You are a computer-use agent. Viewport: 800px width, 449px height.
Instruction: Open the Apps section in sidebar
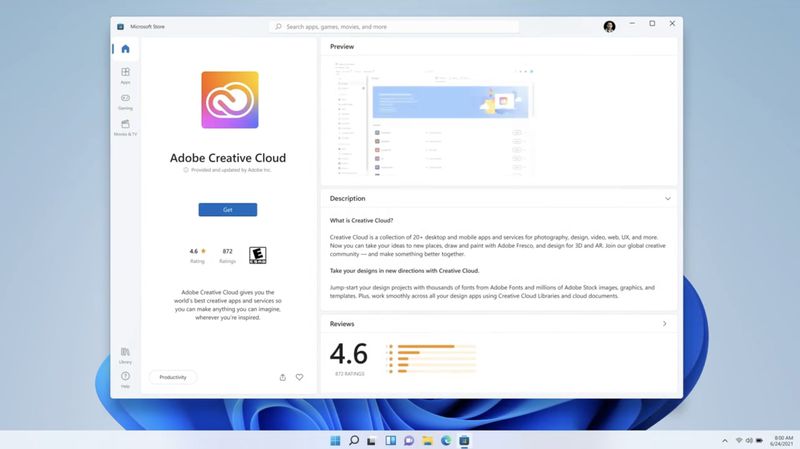point(126,75)
